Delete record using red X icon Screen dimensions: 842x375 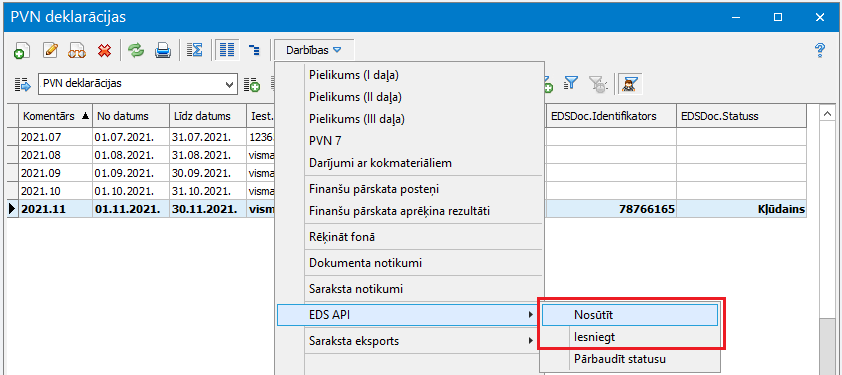click(x=104, y=51)
